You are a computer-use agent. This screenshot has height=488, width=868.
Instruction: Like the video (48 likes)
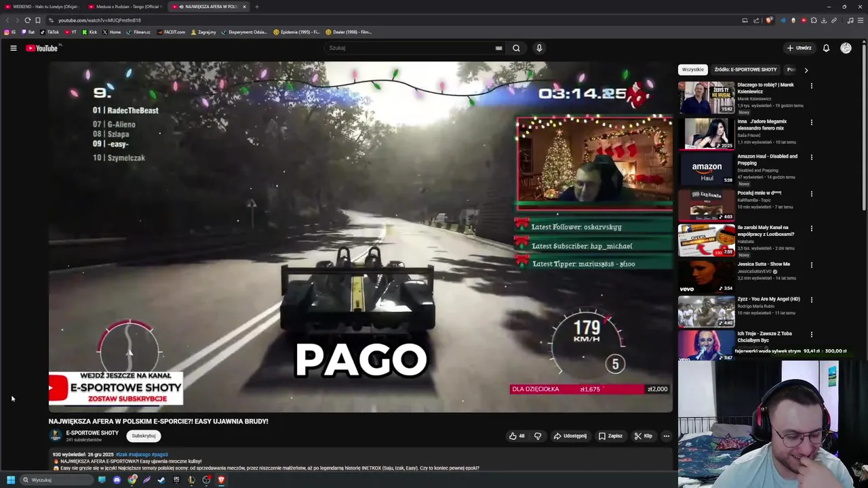pyautogui.click(x=517, y=436)
